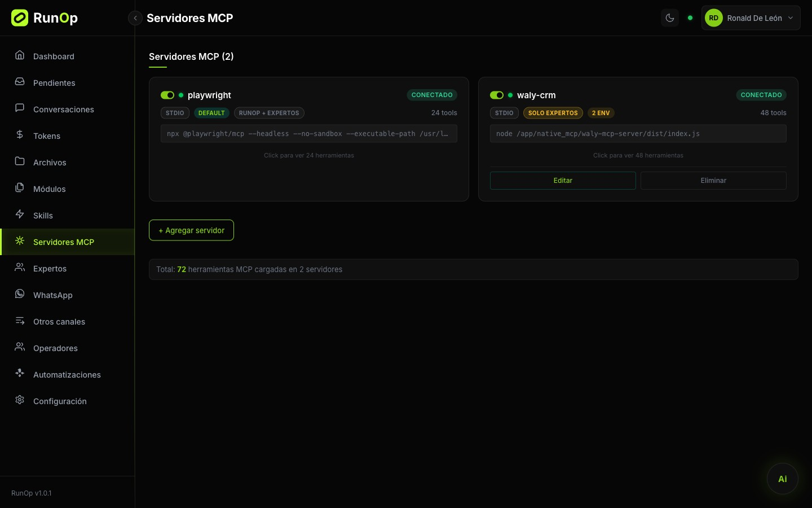The image size is (812, 508).
Task: Click the DEFAULT badge on playwright
Action: [211, 113]
